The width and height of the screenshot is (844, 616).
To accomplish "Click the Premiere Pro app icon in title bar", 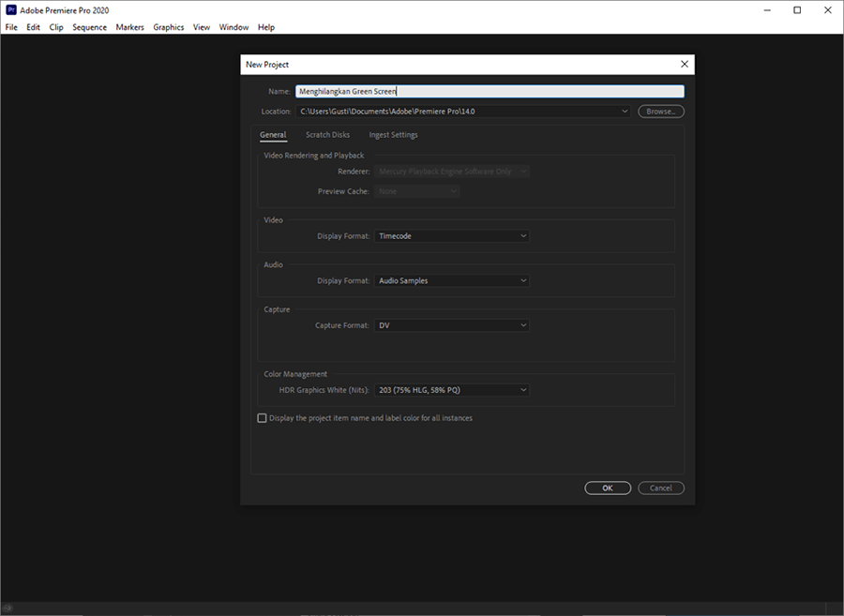I will click(10, 10).
